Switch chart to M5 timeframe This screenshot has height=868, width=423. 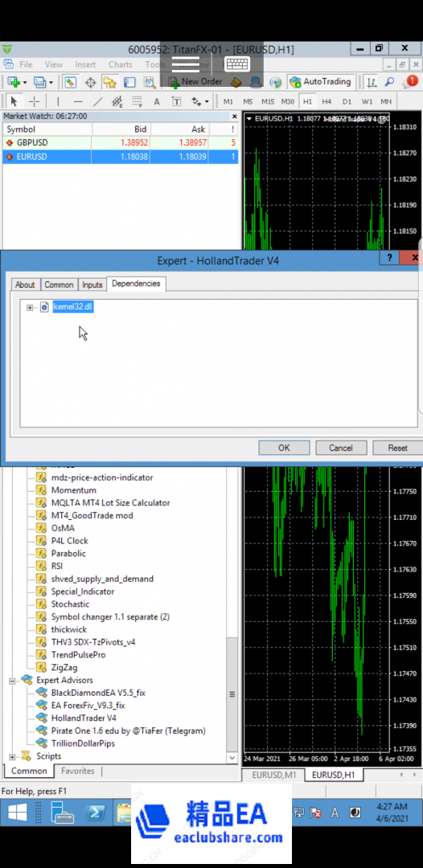[x=248, y=102]
